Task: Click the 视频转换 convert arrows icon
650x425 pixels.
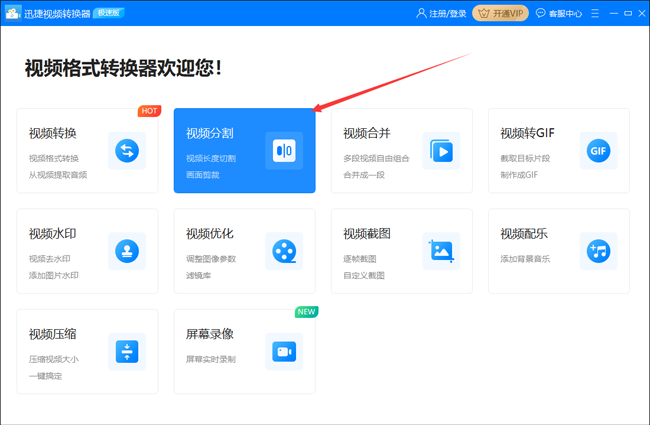Action: (x=126, y=151)
